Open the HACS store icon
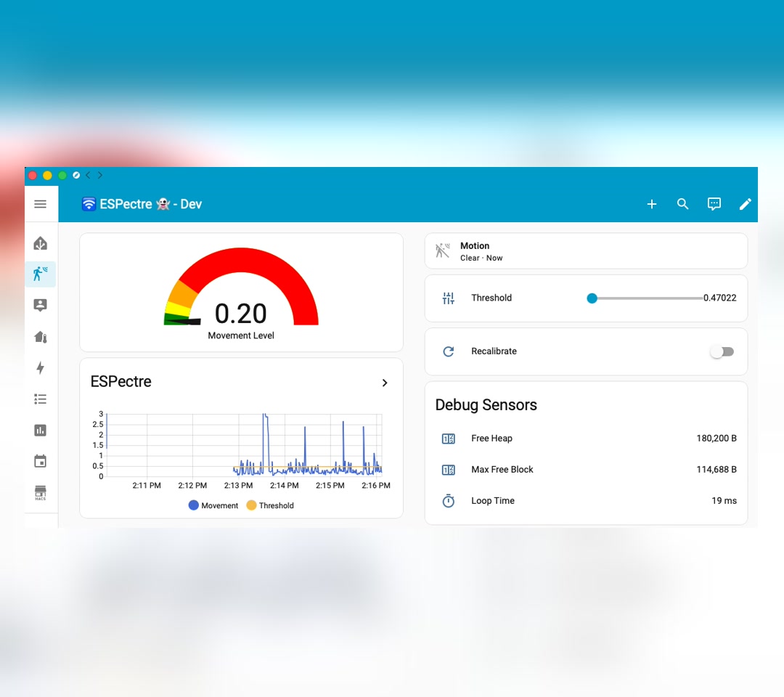 pyautogui.click(x=41, y=492)
